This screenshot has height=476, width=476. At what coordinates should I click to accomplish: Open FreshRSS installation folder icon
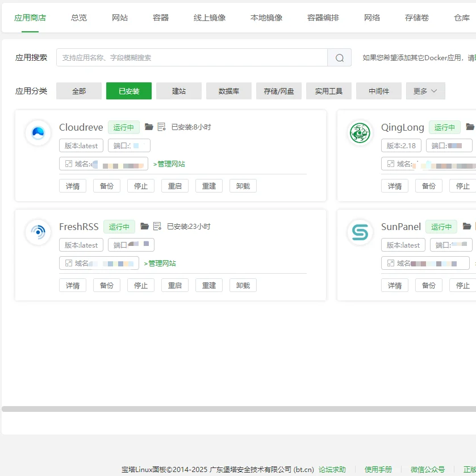coord(144,226)
